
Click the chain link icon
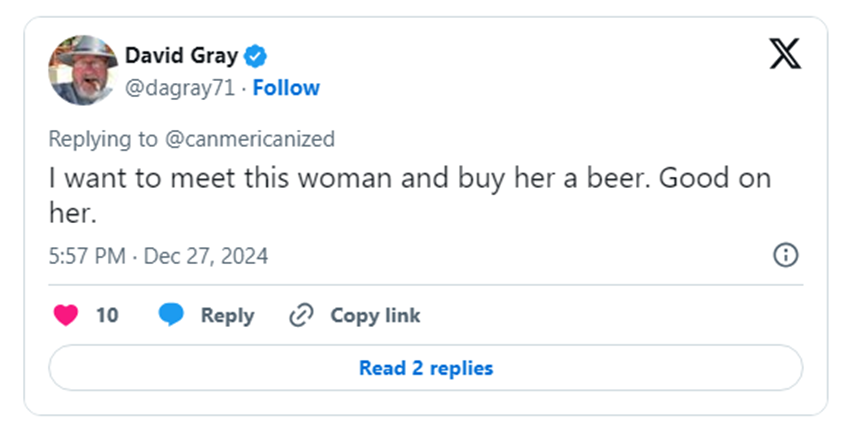(x=301, y=315)
